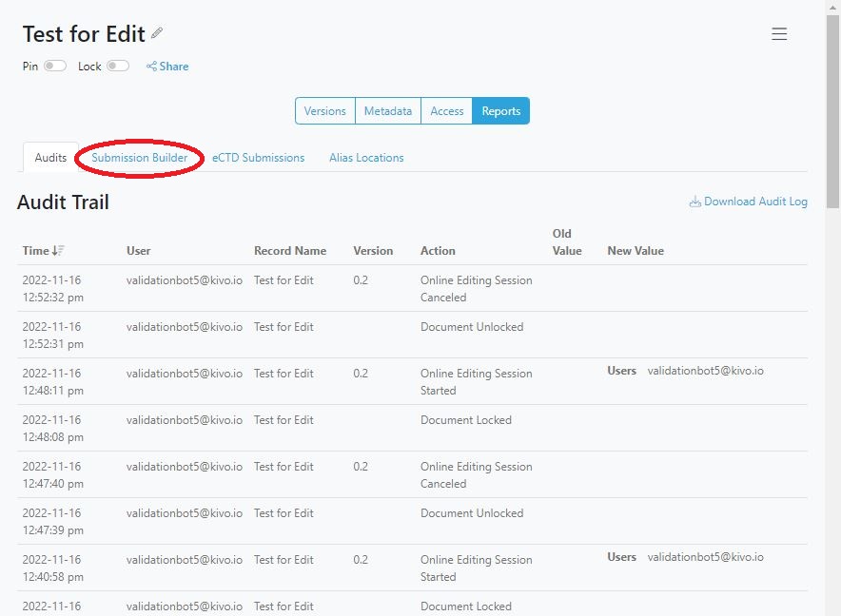The image size is (841, 616).
Task: Open the Alias Locations tab
Action: click(365, 158)
